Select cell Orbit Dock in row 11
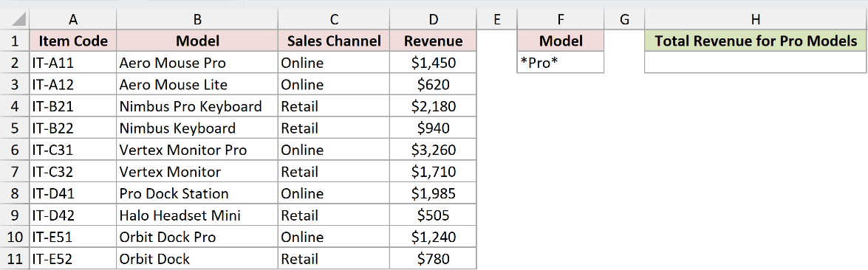Viewport: 868px width, 270px height. click(197, 258)
